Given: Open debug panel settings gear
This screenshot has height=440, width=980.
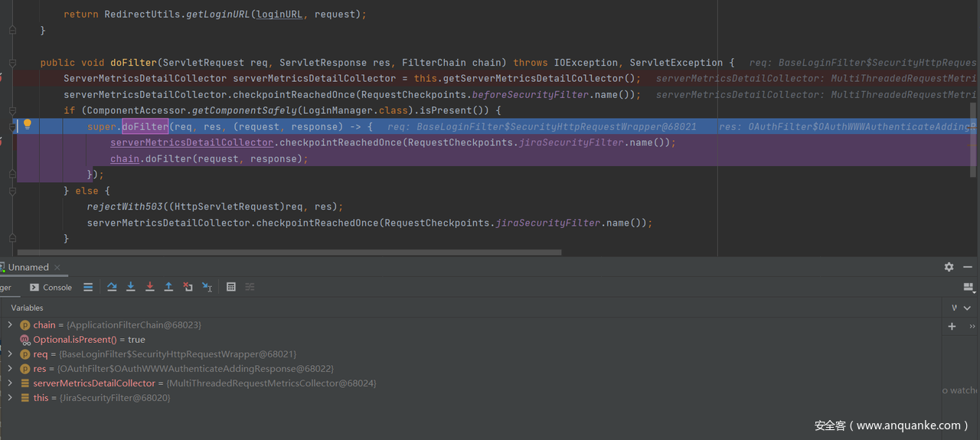Looking at the screenshot, I should 949,267.
